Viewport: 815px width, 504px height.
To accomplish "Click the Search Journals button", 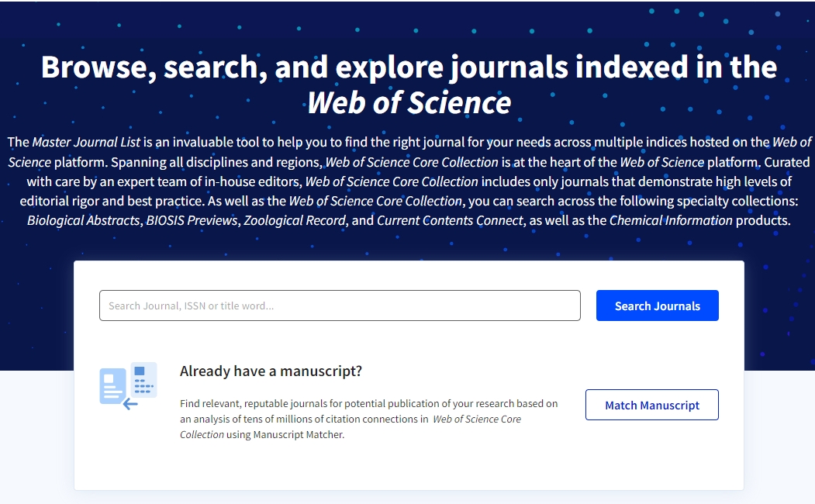I will click(657, 306).
